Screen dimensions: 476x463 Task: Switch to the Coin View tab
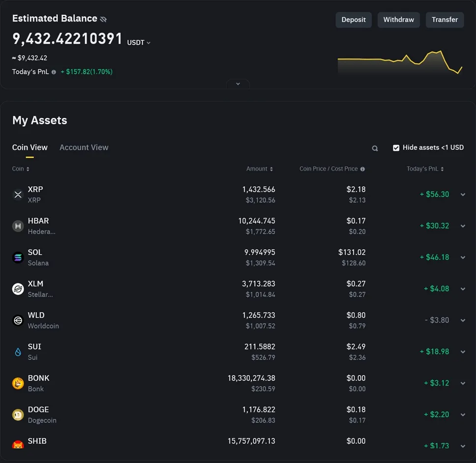(30, 147)
